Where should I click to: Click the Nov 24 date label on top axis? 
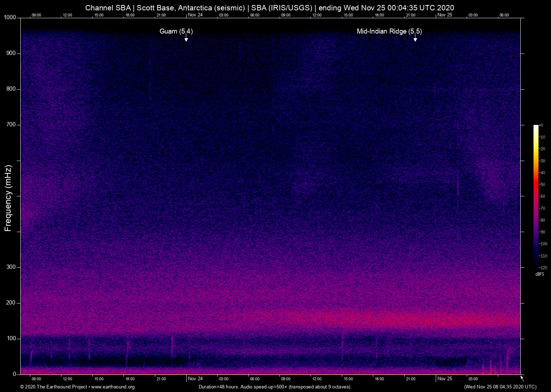(x=195, y=15)
